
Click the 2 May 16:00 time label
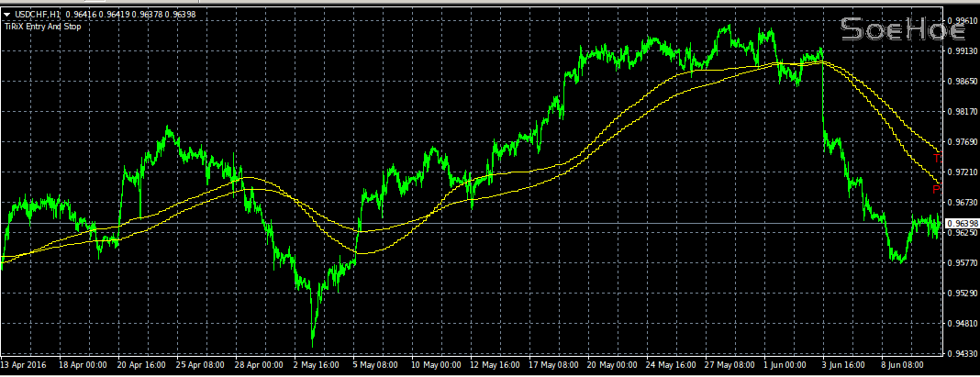click(x=318, y=364)
